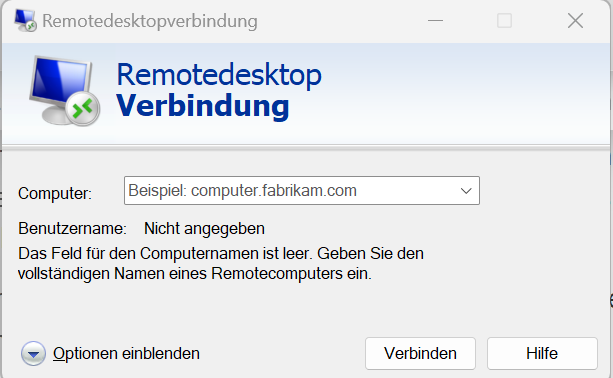Click the small Remotedesktop icon in title bar

click(25, 20)
